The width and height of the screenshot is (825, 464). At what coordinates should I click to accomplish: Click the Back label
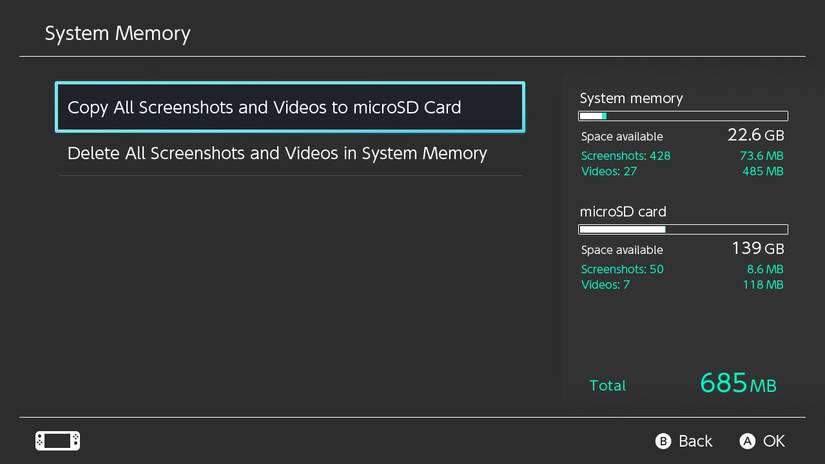pos(695,441)
